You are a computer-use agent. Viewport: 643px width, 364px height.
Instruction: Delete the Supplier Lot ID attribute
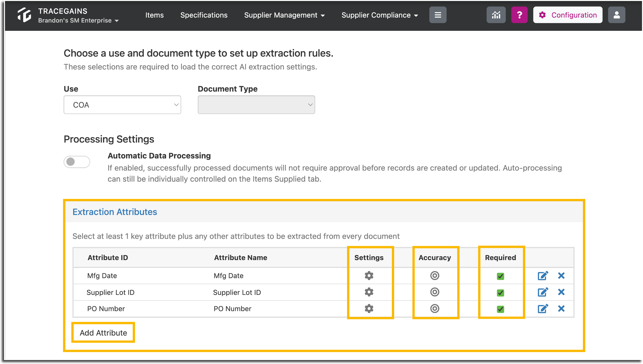pyautogui.click(x=561, y=292)
